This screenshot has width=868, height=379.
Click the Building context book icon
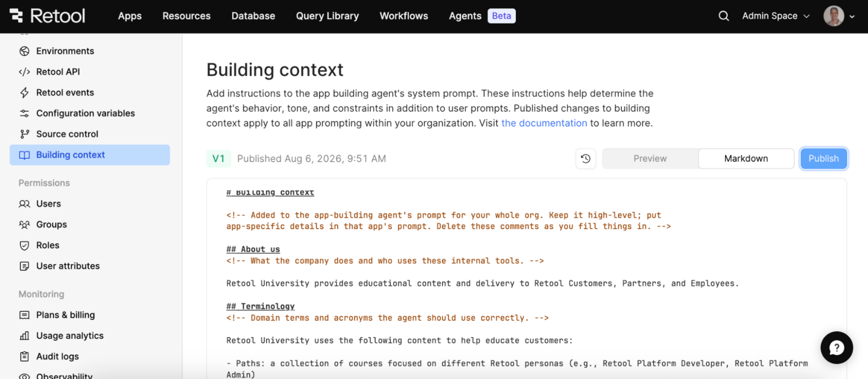pos(24,155)
